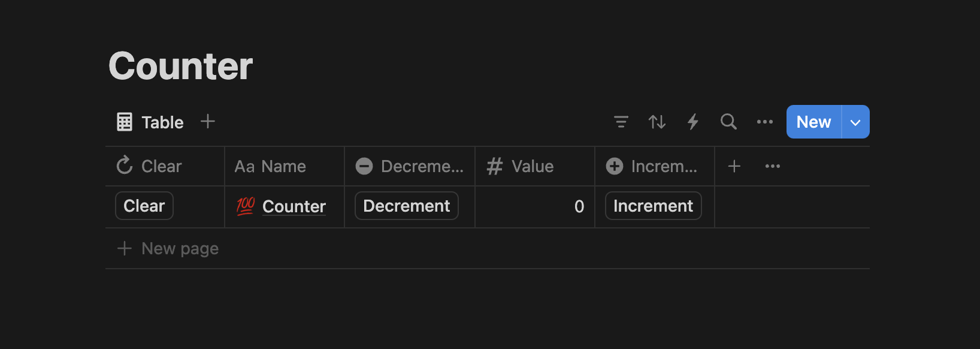Image resolution: width=980 pixels, height=349 pixels.
Task: Open the view options ellipsis menu
Action: pyautogui.click(x=765, y=122)
